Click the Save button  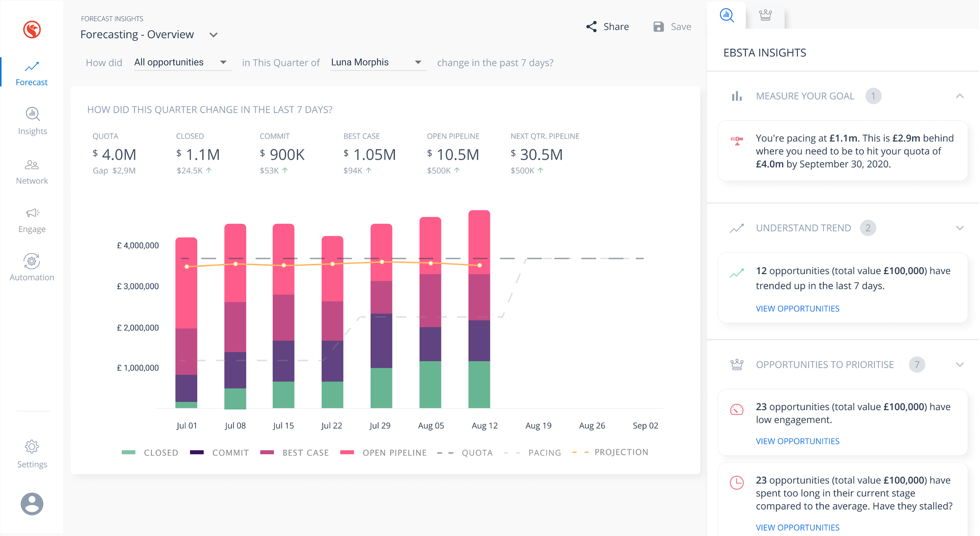672,27
